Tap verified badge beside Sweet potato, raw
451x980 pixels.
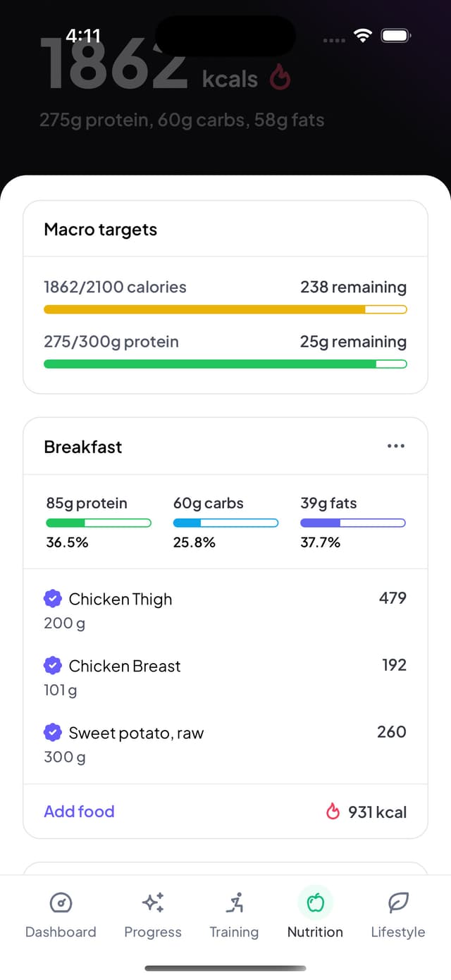[53, 733]
